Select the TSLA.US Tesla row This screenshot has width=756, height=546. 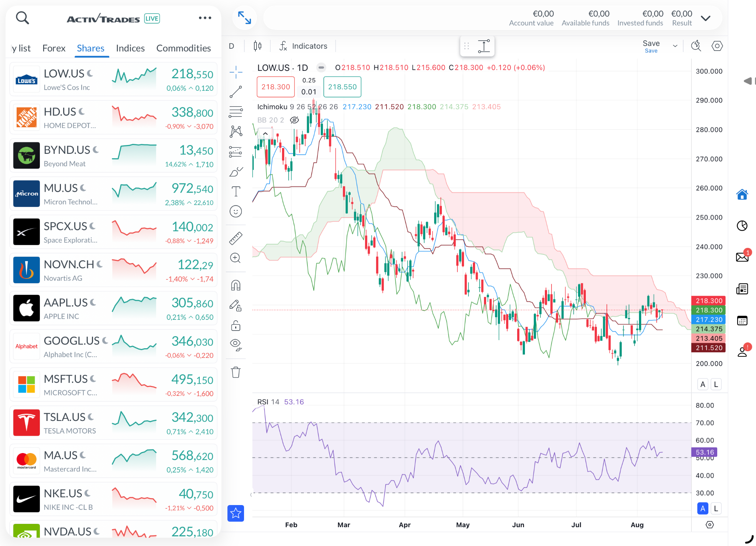113,423
